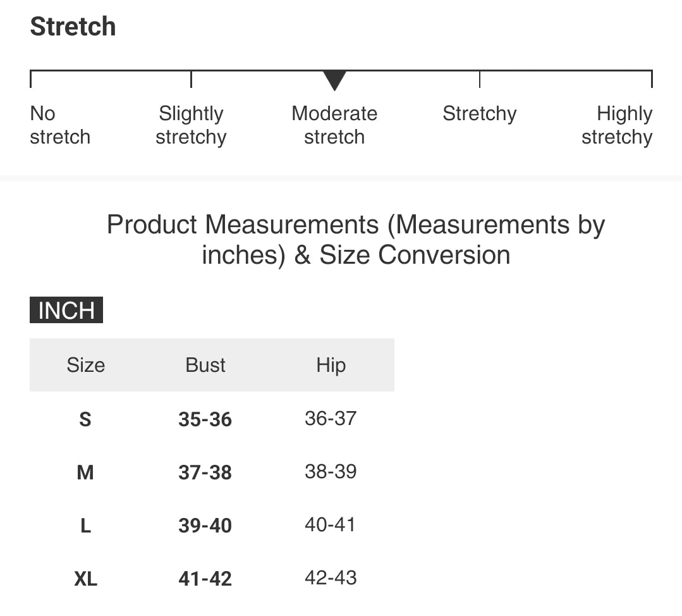Click the Hip column header
Screen dimensions: 682x616
[331, 365]
